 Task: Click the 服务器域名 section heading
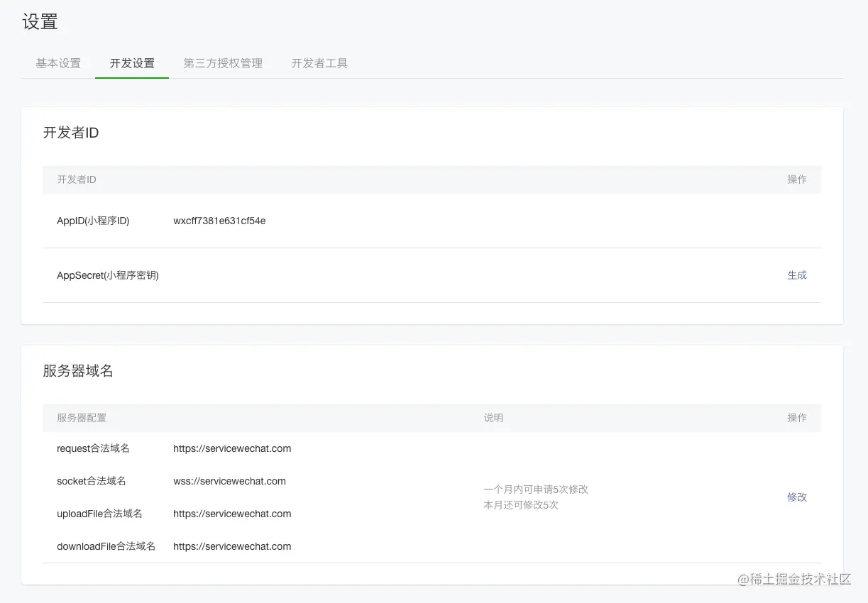coord(78,370)
